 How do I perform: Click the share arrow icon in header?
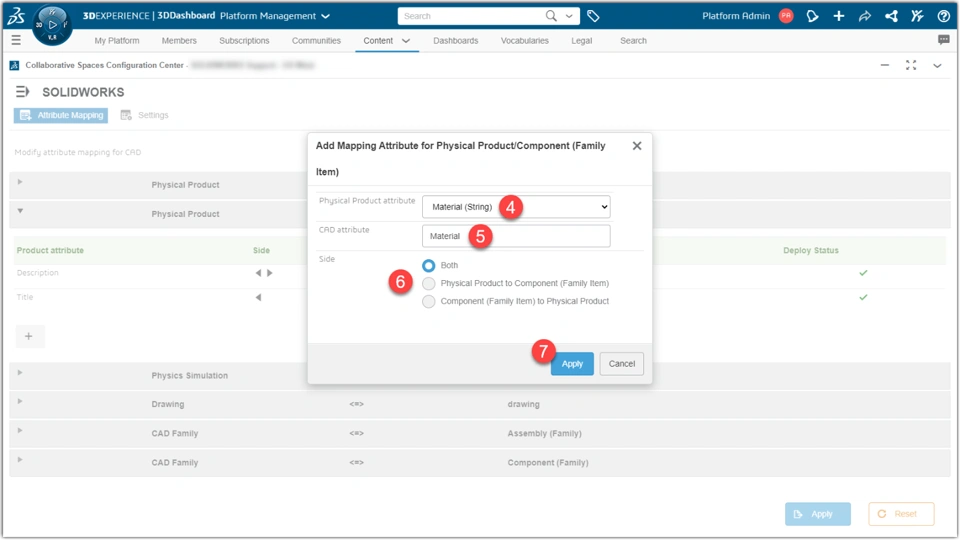click(864, 16)
